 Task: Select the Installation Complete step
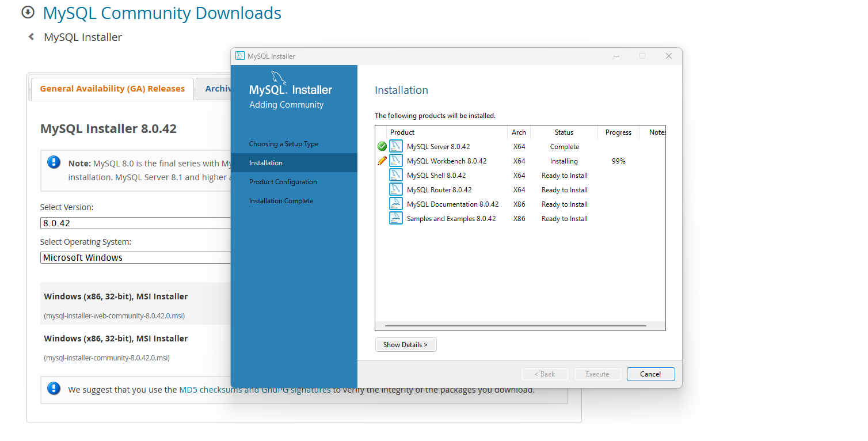click(x=281, y=201)
